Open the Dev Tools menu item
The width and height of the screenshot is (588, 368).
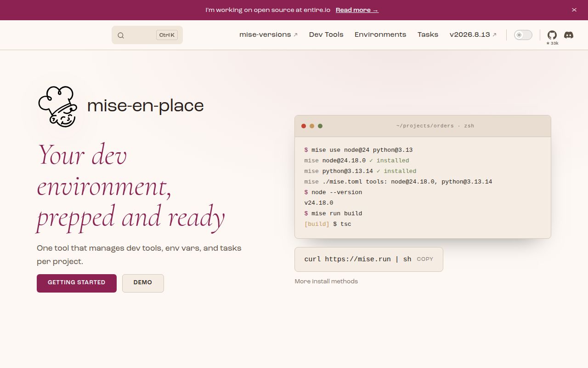coord(326,34)
